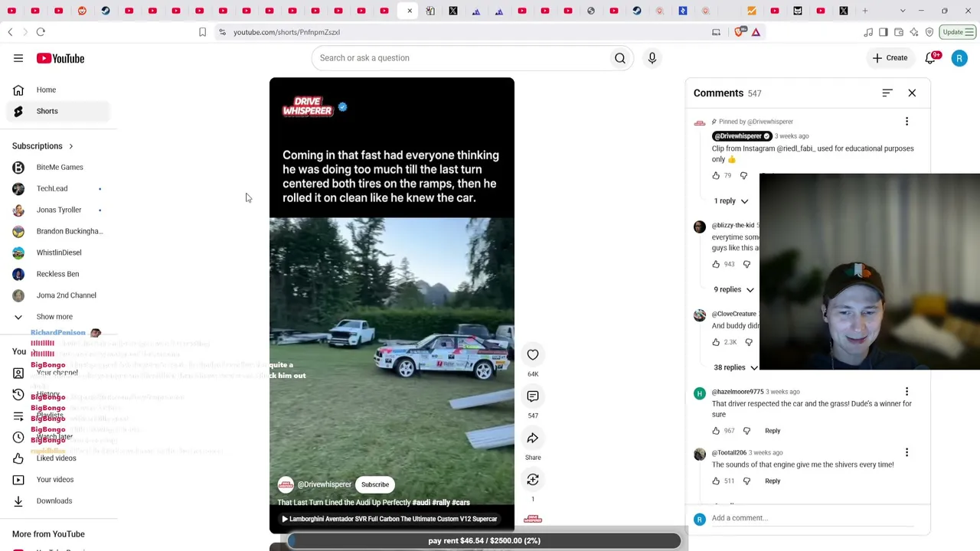Reply to Tootall206's comment
This screenshot has height=551, width=980.
[x=773, y=481]
